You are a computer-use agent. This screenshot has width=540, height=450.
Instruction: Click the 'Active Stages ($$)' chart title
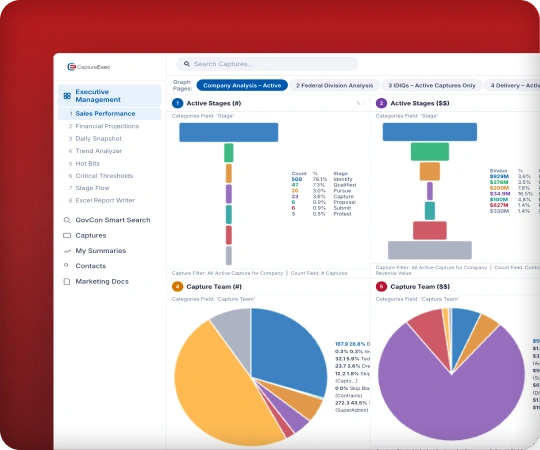pyautogui.click(x=420, y=103)
